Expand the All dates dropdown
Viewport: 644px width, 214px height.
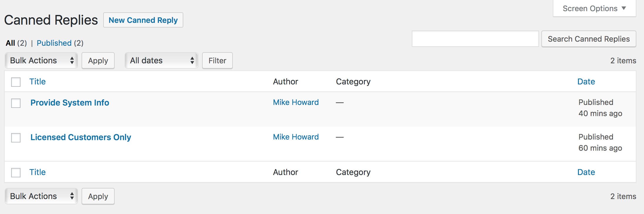(162, 60)
